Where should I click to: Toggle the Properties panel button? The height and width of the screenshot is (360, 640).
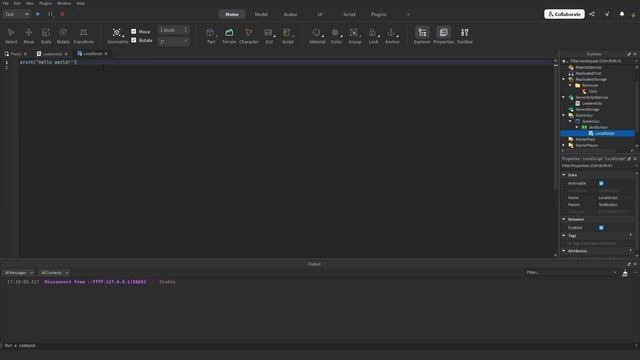pos(443,36)
